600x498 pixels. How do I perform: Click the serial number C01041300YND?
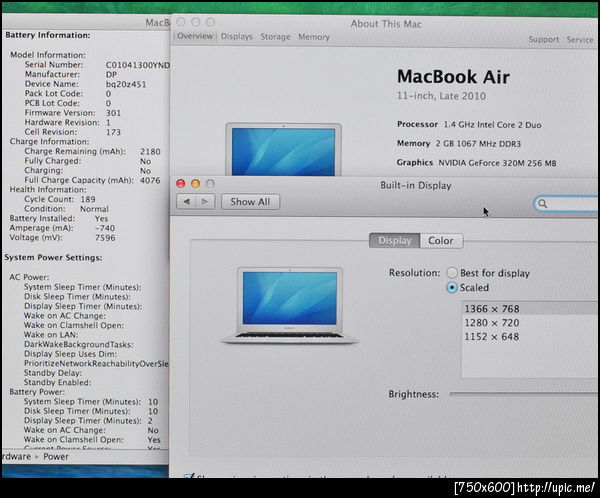point(138,65)
